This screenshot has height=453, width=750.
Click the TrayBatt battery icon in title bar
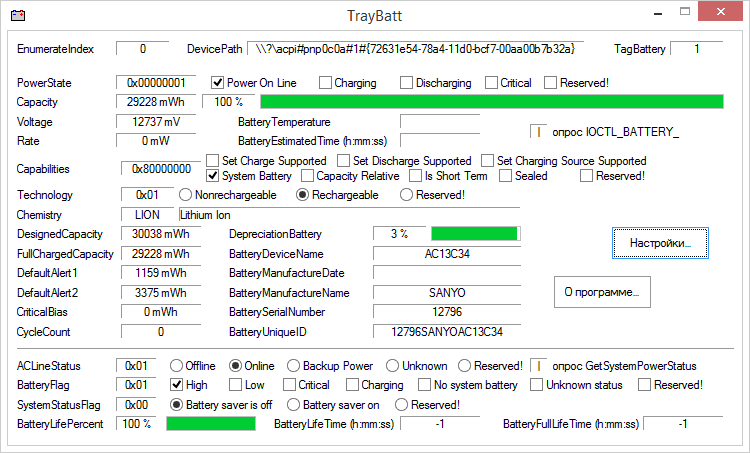(18, 16)
